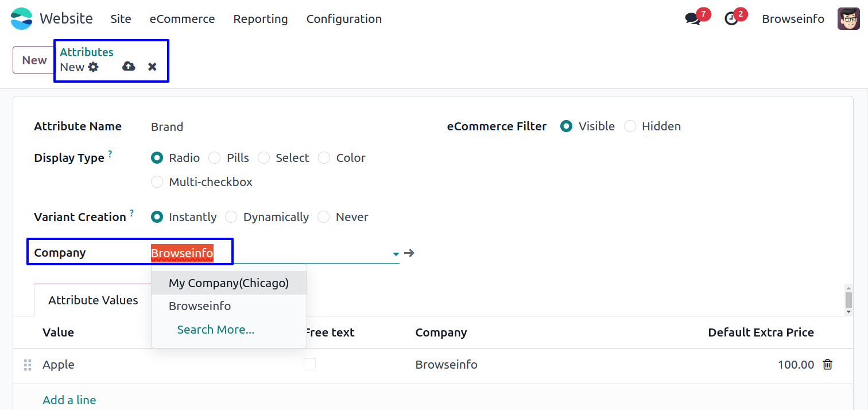
Task: Open the gear actions menu
Action: pyautogui.click(x=93, y=67)
